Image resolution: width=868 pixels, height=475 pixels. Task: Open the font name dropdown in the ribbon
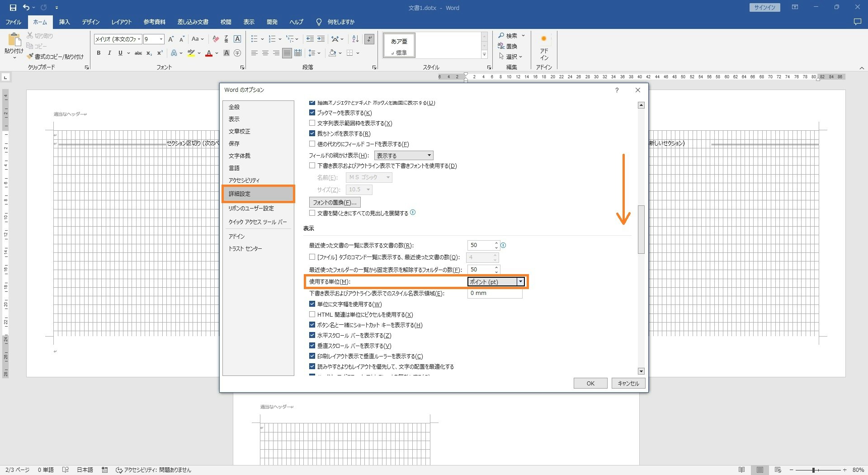click(139, 39)
